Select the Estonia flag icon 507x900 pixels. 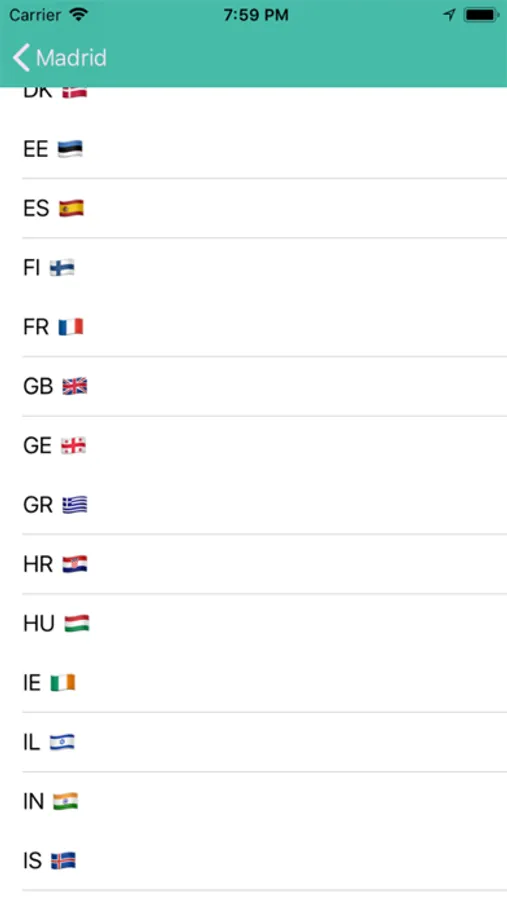pos(70,149)
